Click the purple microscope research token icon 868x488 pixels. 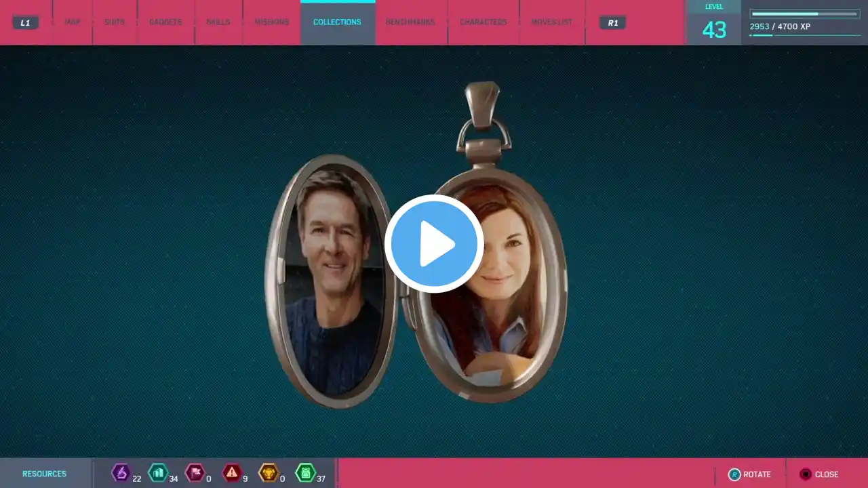pos(121,472)
